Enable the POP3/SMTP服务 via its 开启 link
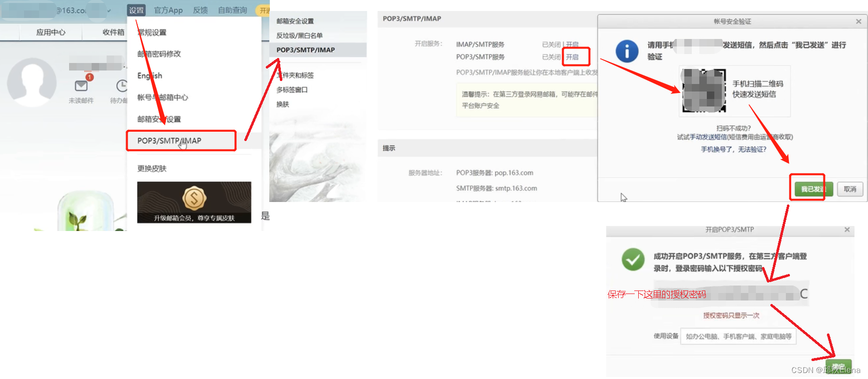The height and width of the screenshot is (379, 868). click(572, 57)
